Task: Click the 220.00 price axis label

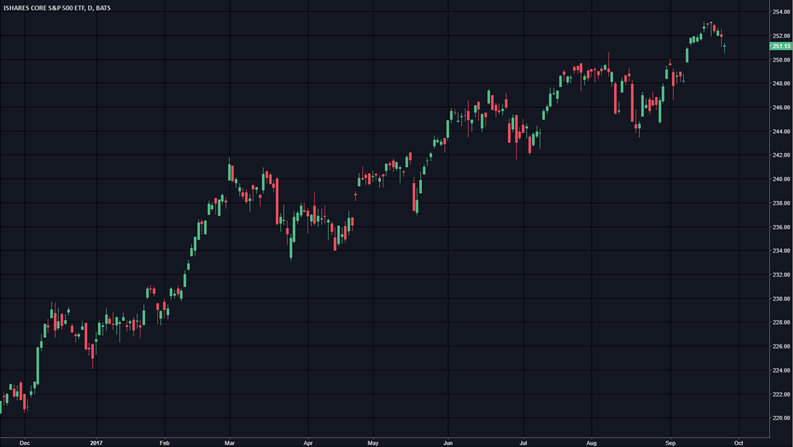Action: click(781, 418)
